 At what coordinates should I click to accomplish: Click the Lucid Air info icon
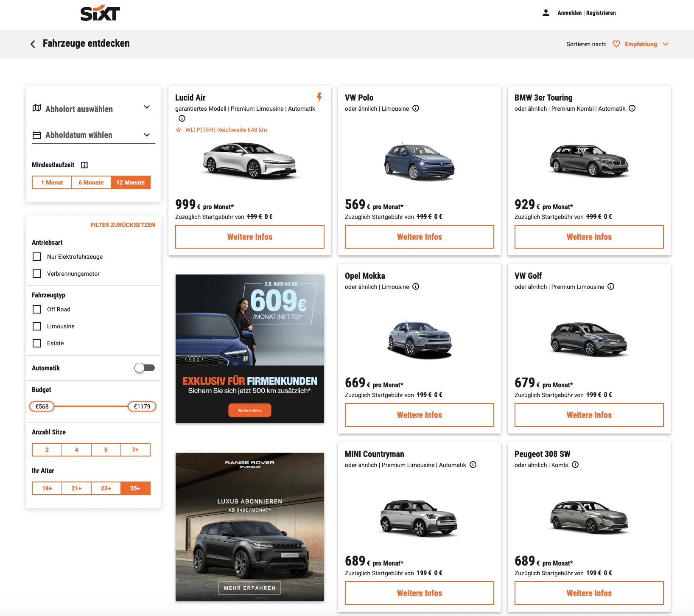182,118
